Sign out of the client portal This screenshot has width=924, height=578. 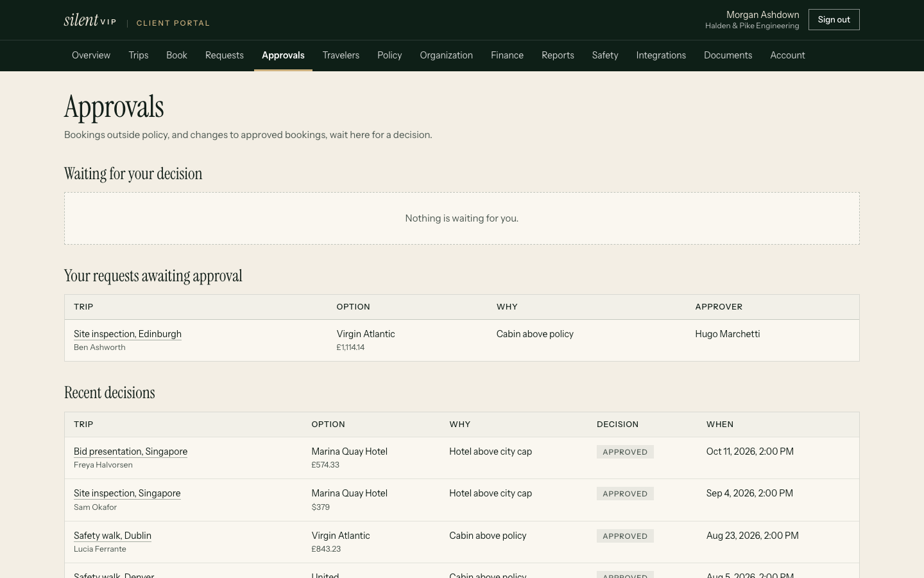click(x=834, y=20)
